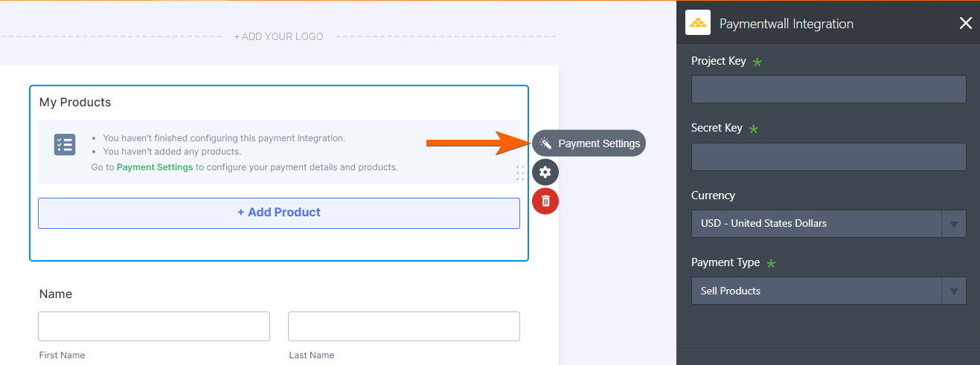Click the product list icon

65,144
